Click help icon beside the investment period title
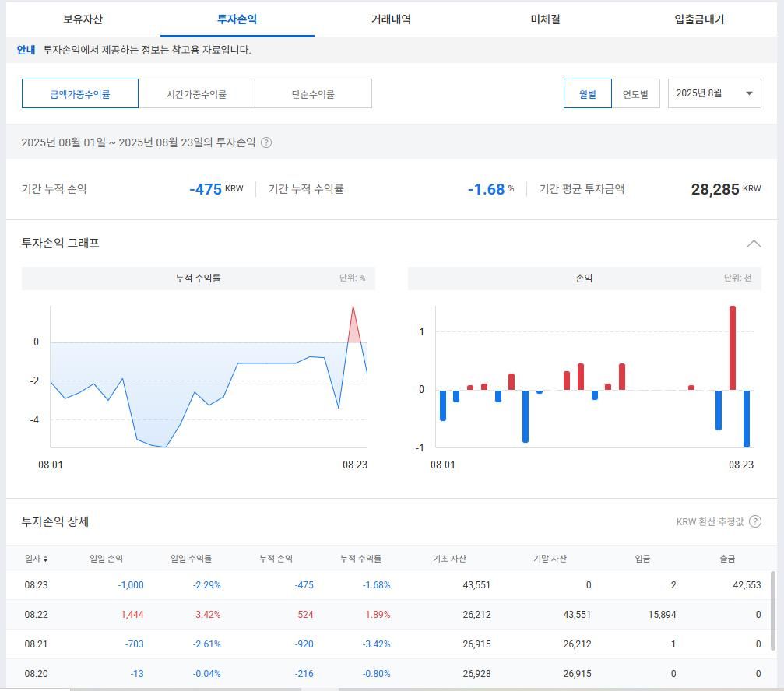This screenshot has height=691, width=784. click(x=266, y=142)
